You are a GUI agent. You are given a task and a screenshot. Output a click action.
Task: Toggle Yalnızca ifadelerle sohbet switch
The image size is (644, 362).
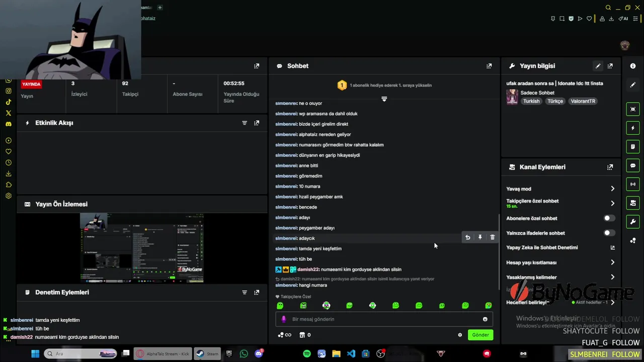tap(609, 233)
